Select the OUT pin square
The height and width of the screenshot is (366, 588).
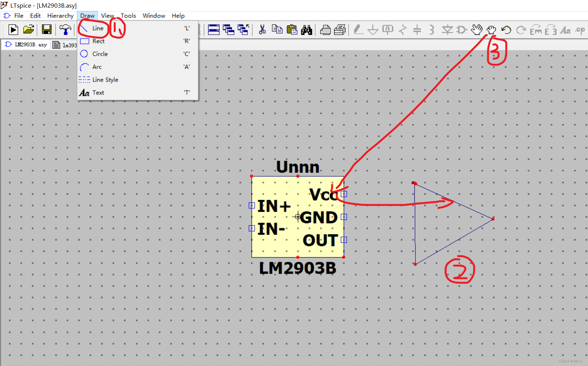pyautogui.click(x=344, y=240)
